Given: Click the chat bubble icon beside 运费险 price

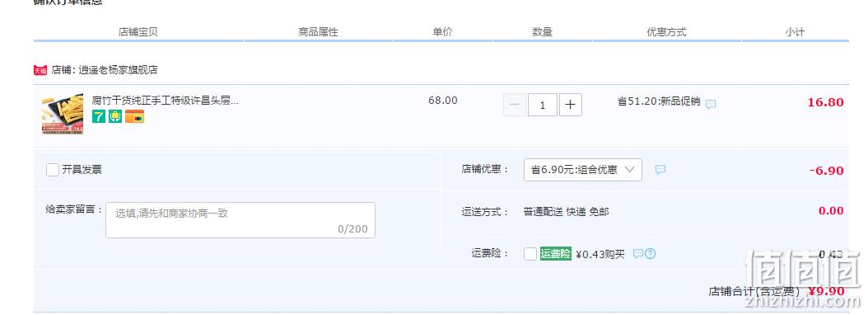Looking at the screenshot, I should (x=637, y=253).
